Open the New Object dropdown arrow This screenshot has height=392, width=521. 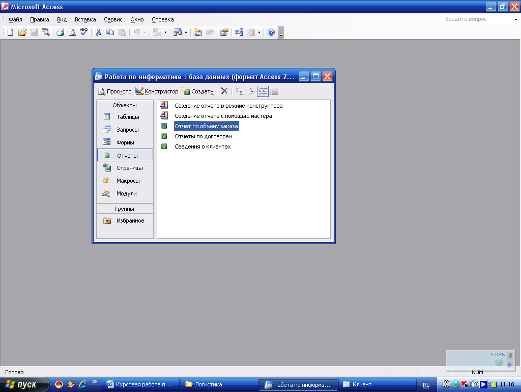coord(259,33)
